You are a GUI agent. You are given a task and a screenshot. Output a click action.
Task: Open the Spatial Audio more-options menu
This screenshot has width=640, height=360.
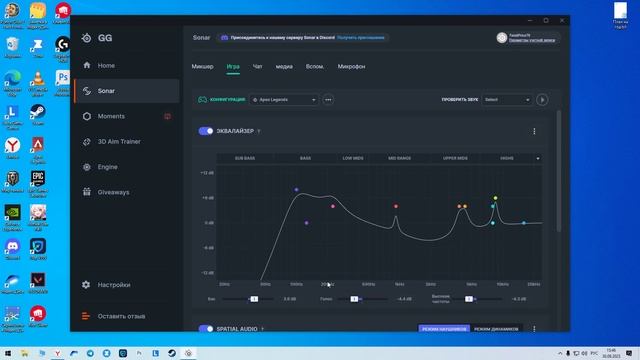[534, 329]
